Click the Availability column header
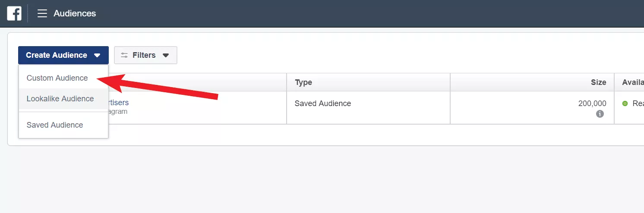The image size is (644, 213). (632, 82)
